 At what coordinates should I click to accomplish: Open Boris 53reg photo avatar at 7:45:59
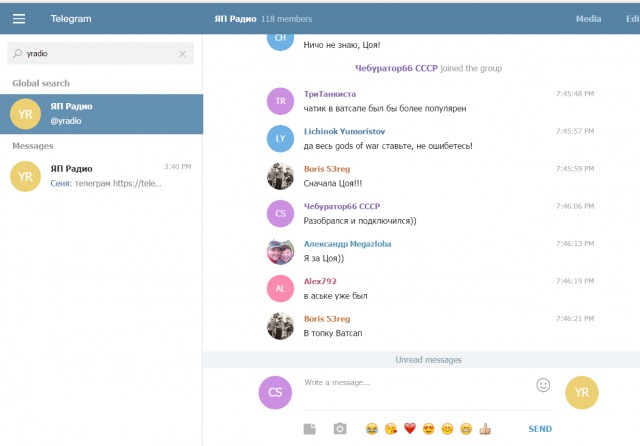280,176
